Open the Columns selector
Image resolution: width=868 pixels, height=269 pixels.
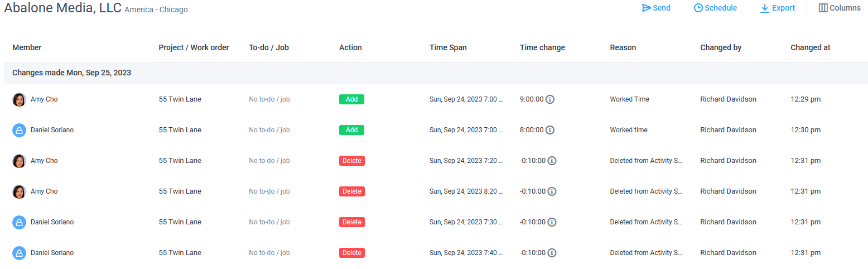click(840, 8)
